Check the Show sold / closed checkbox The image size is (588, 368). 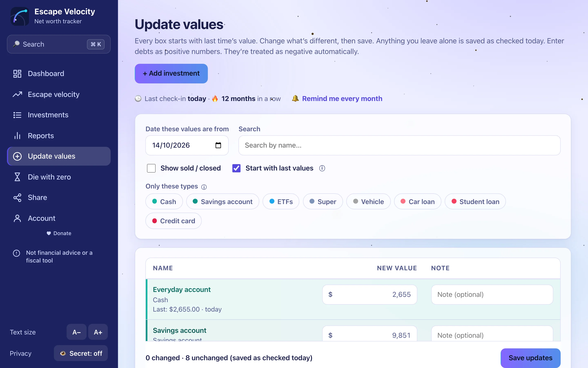pyautogui.click(x=151, y=168)
